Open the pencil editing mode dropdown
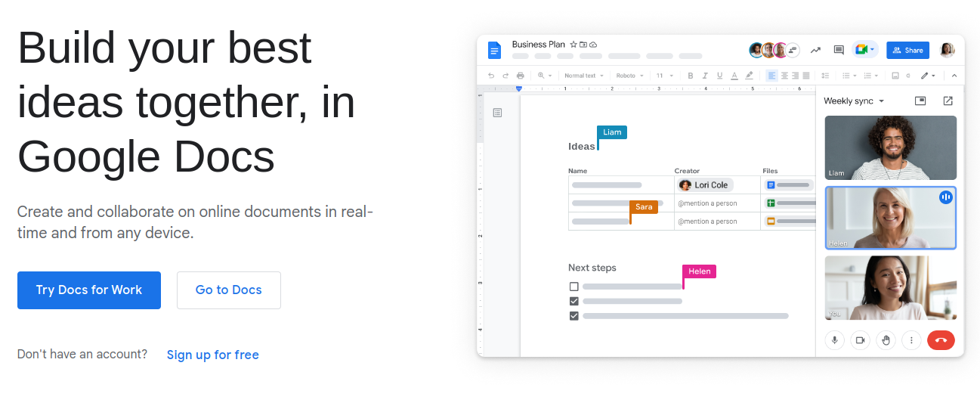The image size is (980, 406). pos(927,76)
